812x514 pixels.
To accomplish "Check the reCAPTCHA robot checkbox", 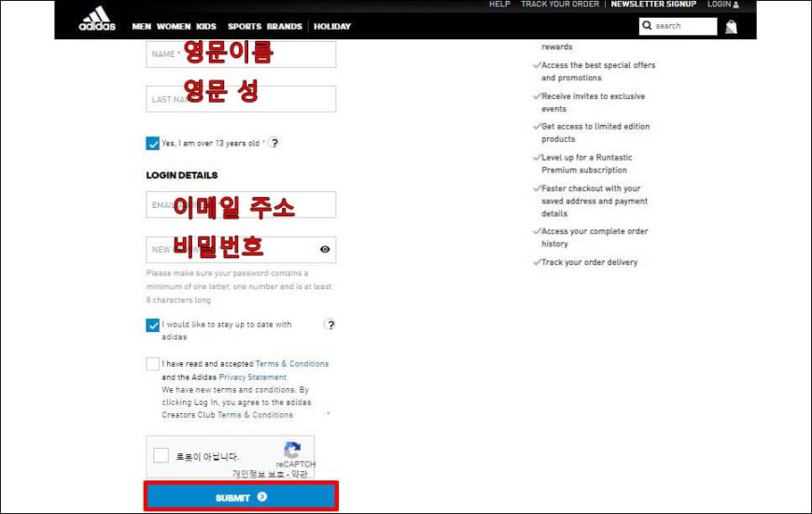I will 161,455.
